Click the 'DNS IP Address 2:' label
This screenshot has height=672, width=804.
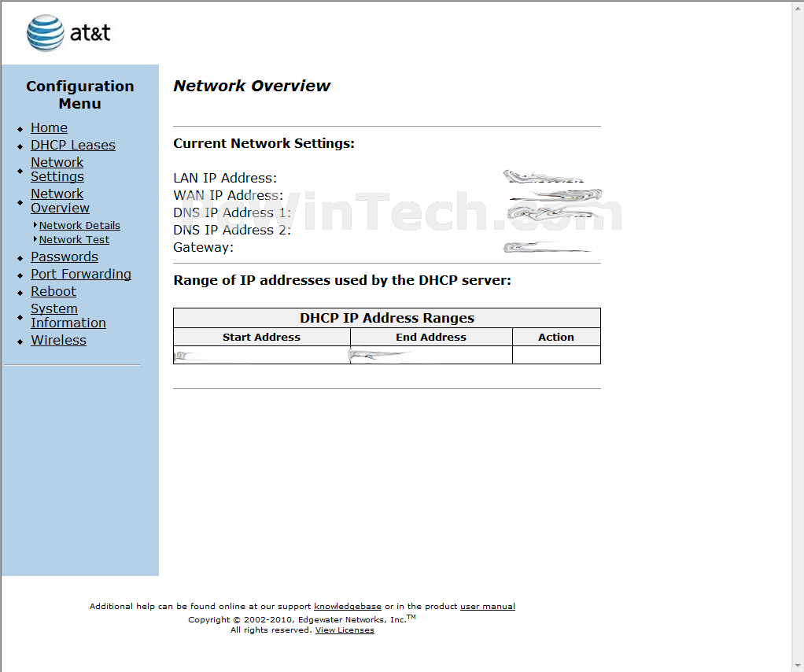tap(232, 230)
